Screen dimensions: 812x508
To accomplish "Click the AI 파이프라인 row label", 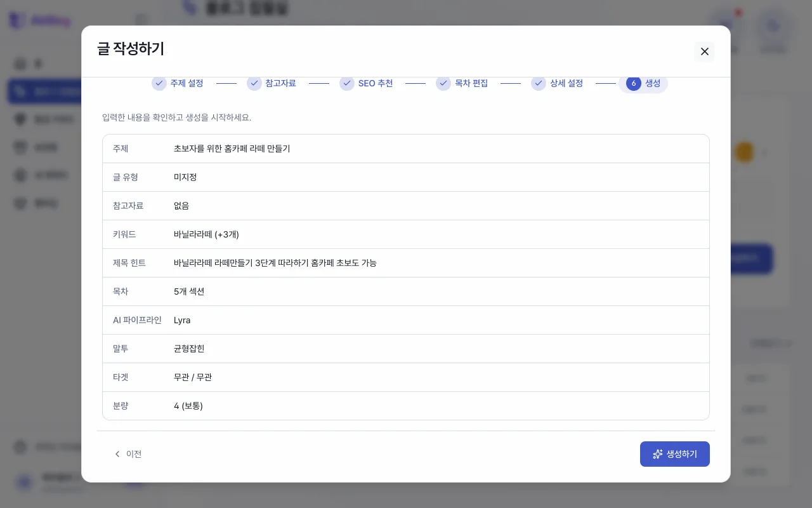I will pos(137,320).
